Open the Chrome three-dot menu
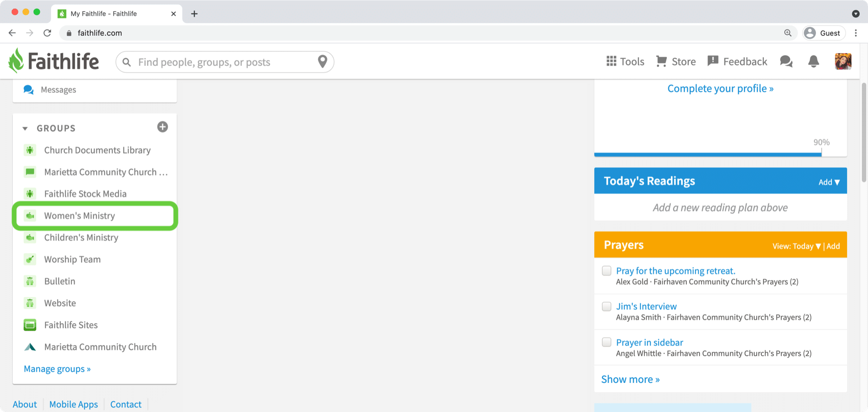868x412 pixels. click(856, 33)
